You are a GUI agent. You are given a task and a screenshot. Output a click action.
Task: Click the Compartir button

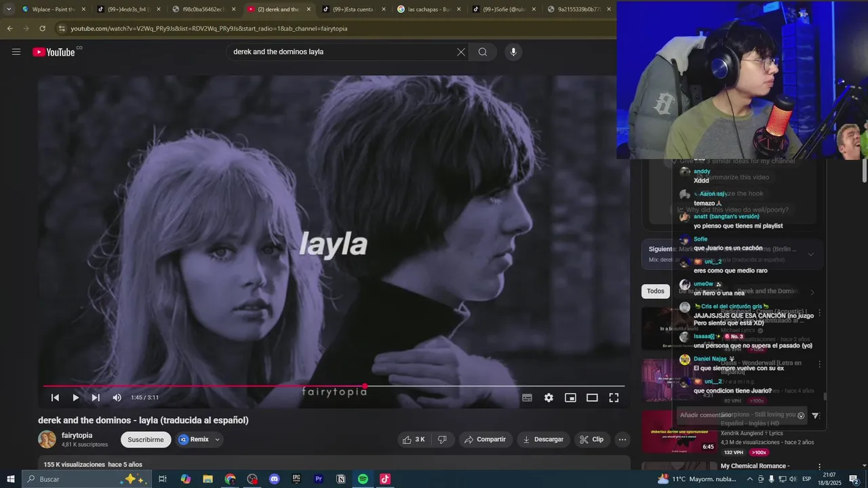(x=485, y=439)
